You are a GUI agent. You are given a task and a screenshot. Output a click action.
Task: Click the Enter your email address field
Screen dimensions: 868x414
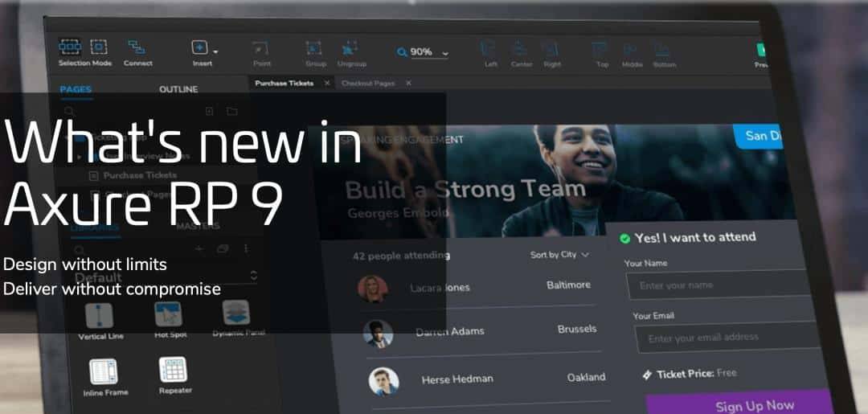point(726,337)
